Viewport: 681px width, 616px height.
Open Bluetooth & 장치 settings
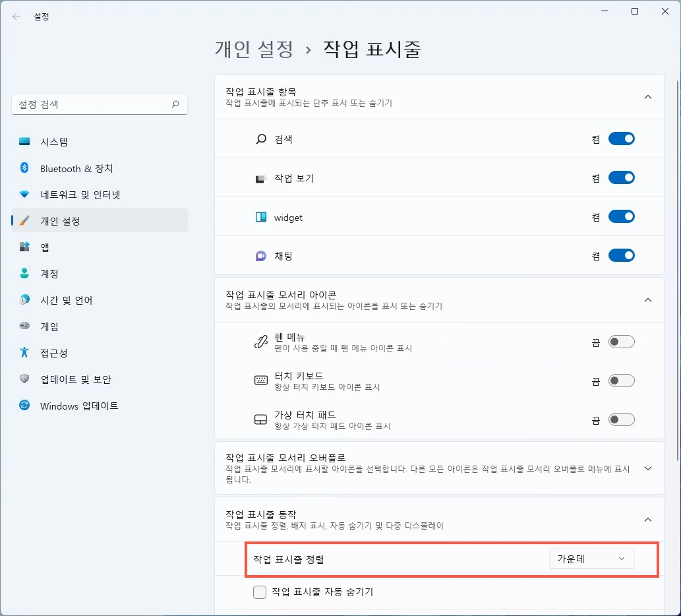pyautogui.click(x=100, y=168)
